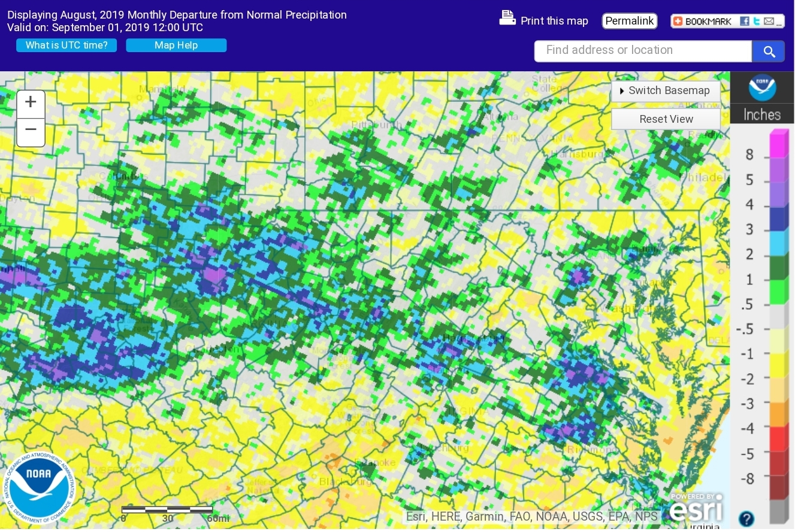Click the magenta top legend color swatch
This screenshot has height=532, width=795.
tap(778, 143)
